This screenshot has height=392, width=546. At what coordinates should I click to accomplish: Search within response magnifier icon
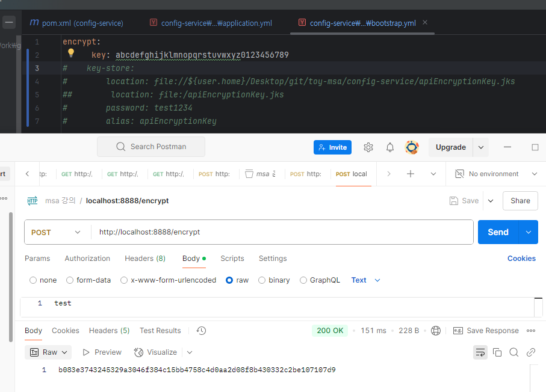coord(514,352)
